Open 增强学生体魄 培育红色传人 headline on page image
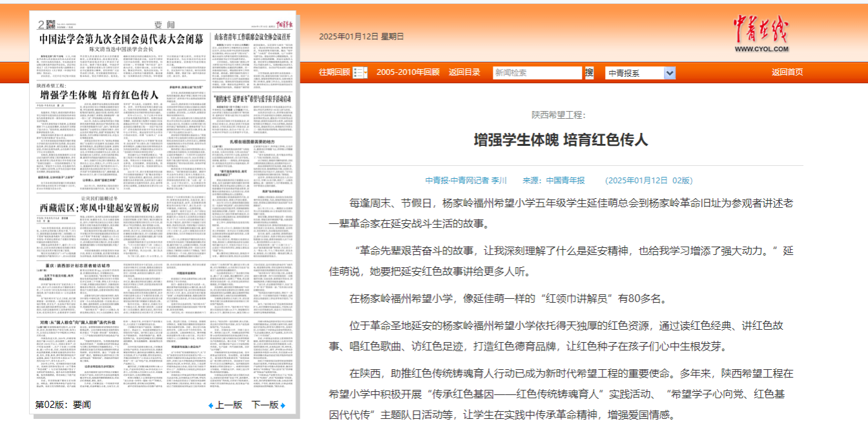 pyautogui.click(x=99, y=95)
